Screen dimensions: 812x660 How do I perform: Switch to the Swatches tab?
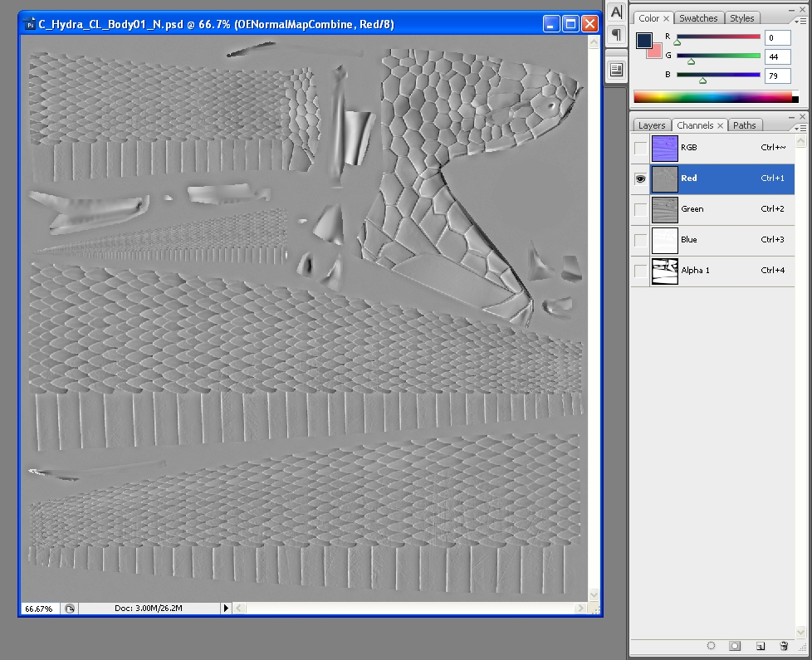point(699,17)
